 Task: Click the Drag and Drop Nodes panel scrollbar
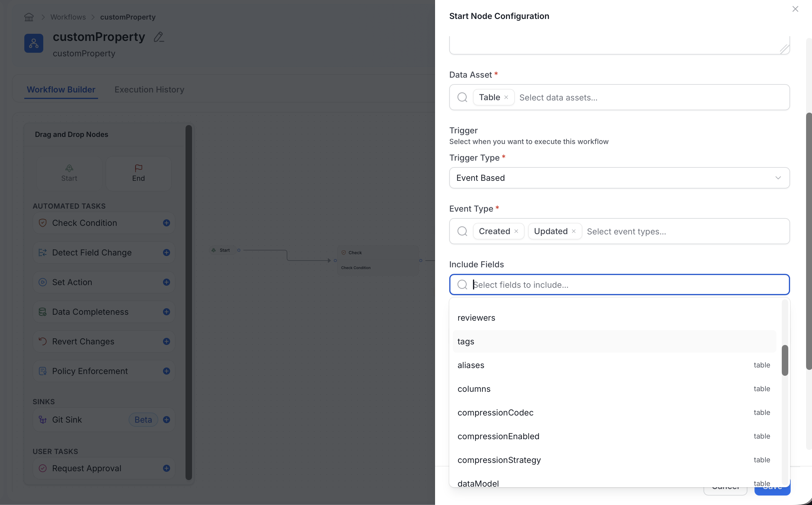pos(189,302)
